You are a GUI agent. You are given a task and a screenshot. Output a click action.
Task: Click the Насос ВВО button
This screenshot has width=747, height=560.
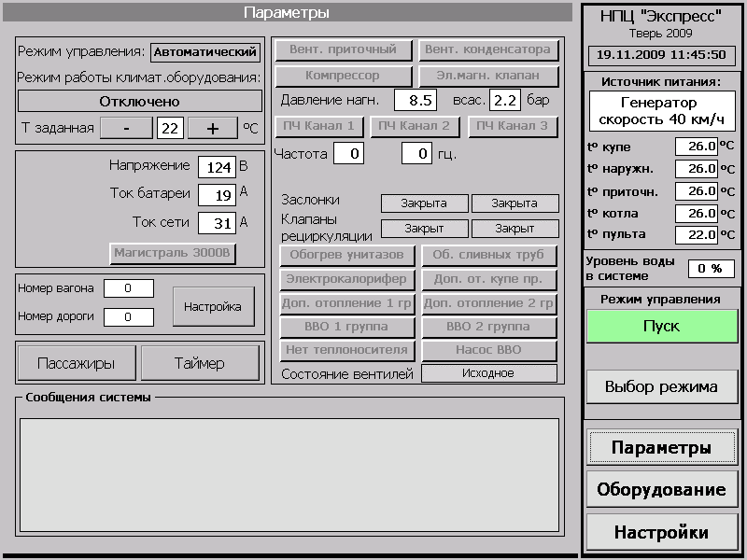(489, 350)
